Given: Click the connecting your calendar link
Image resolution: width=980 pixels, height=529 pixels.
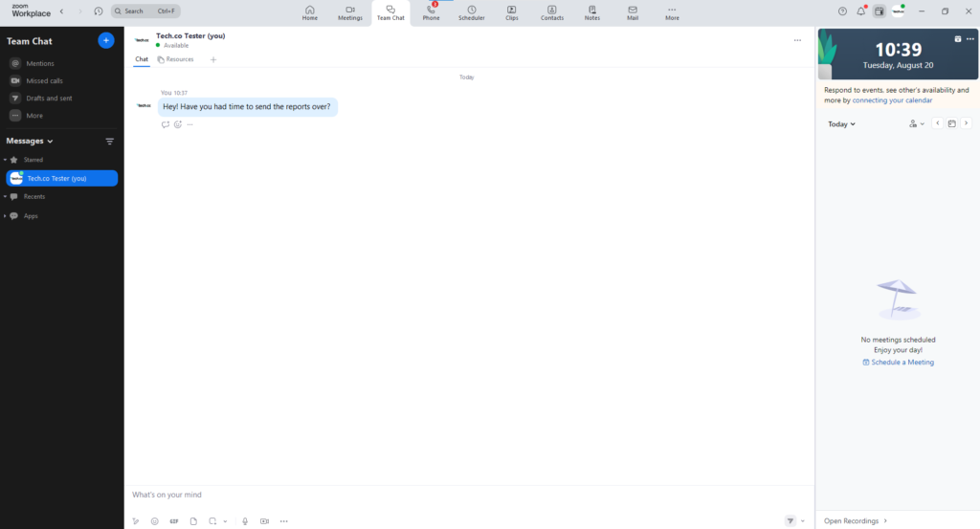Looking at the screenshot, I should pyautogui.click(x=892, y=100).
